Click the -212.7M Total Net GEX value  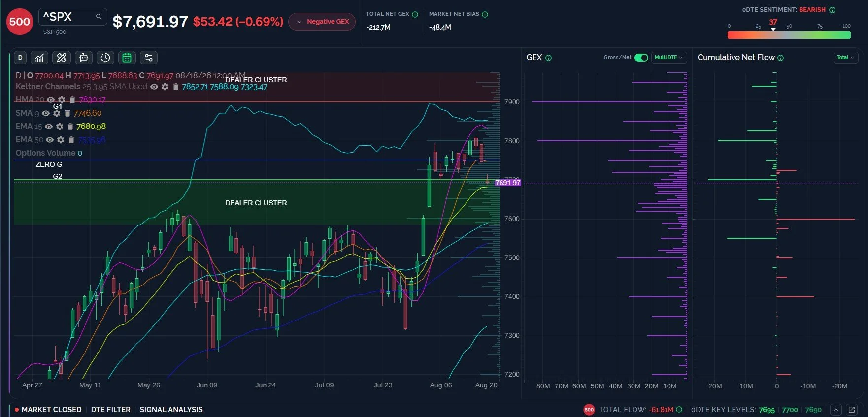[378, 27]
